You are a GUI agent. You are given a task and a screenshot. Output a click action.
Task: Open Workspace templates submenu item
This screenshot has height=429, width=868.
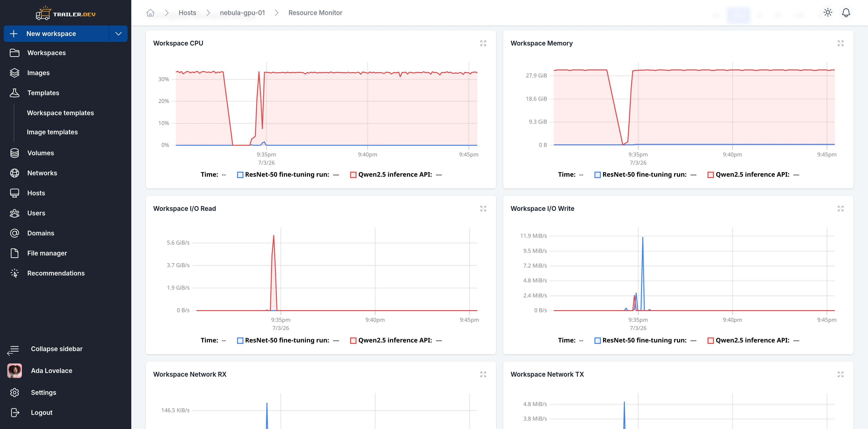coord(60,113)
